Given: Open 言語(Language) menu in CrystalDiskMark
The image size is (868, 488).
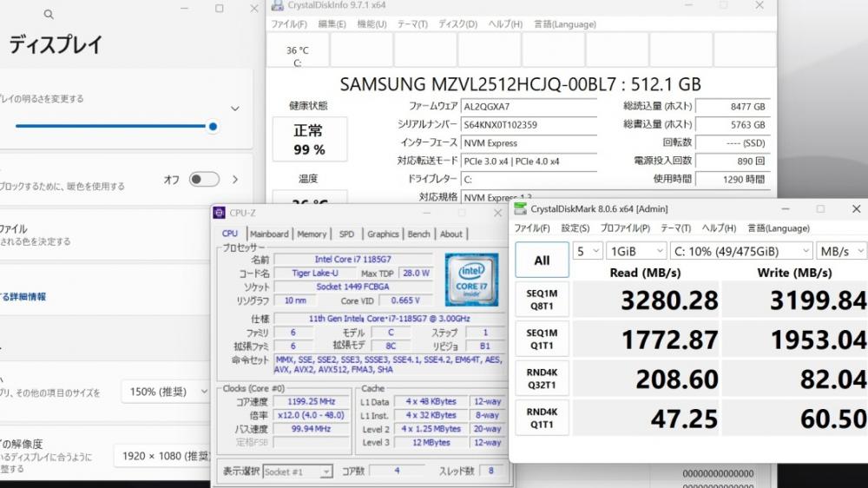Looking at the screenshot, I should 779,228.
